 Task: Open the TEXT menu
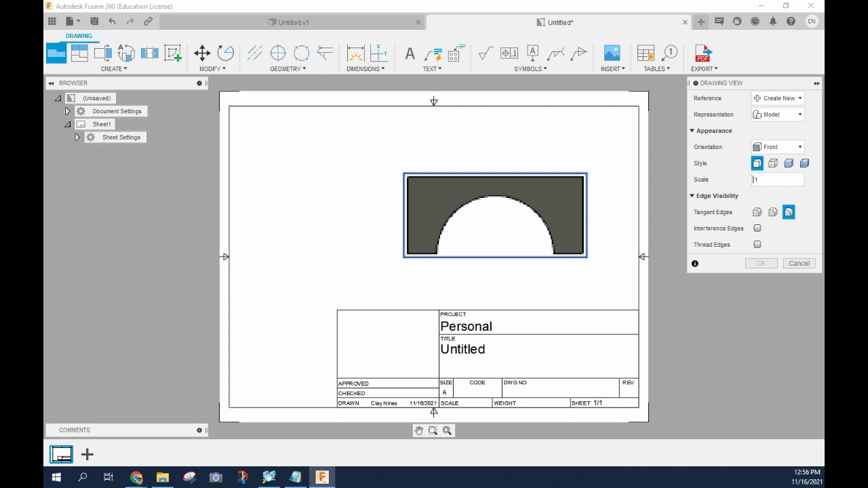[432, 68]
